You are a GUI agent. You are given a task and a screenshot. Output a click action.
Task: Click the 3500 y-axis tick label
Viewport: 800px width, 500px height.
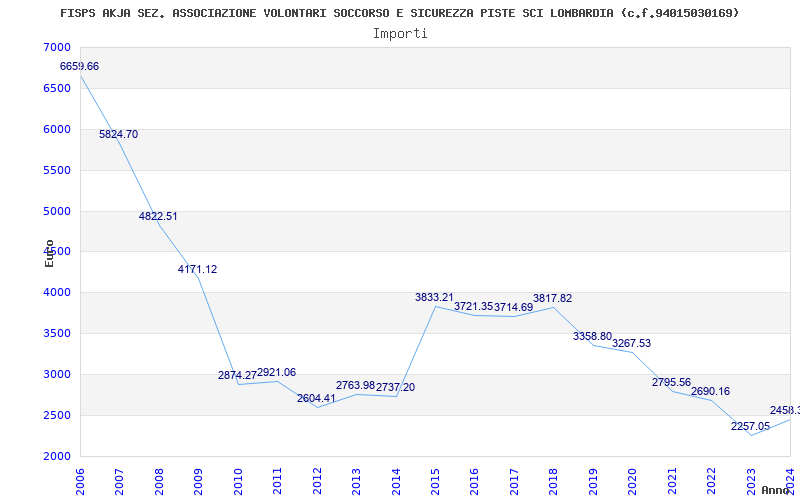57,333
